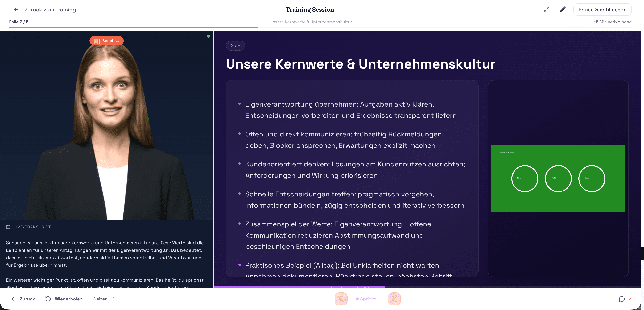Toggle the mute microphone button
Viewport: 644px width, 310px height.
tap(341, 299)
